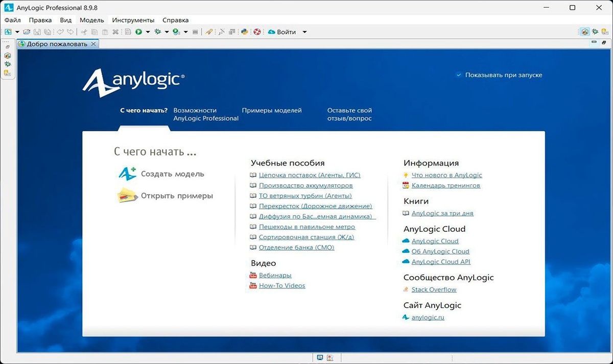Click the Build model toolbar icon
This screenshot has width=613, height=364.
(x=128, y=32)
